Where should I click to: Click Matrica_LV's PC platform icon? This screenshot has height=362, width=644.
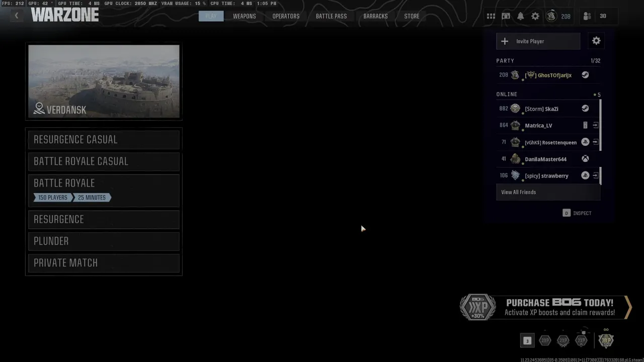click(585, 125)
